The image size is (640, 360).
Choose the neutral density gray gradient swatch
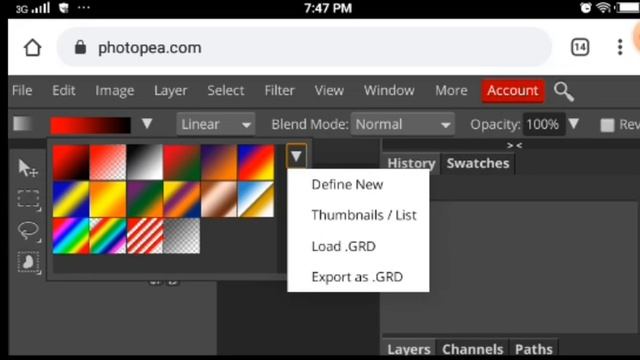click(182, 236)
